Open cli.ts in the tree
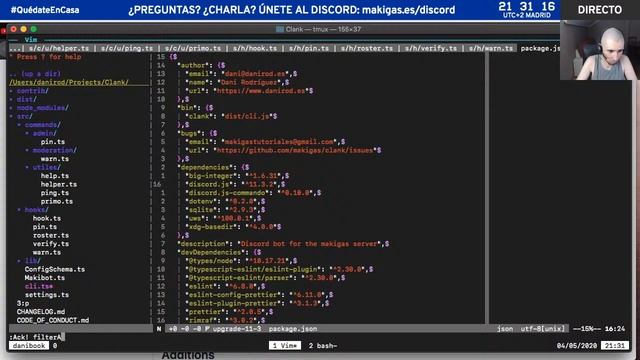 38,287
